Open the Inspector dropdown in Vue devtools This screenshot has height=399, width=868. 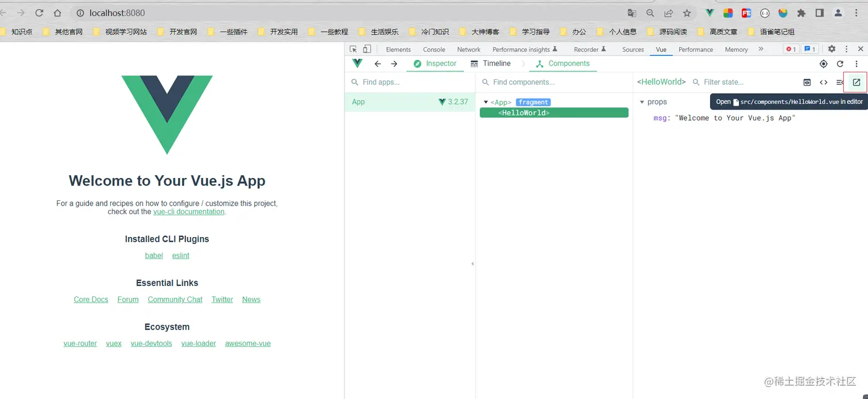(435, 64)
